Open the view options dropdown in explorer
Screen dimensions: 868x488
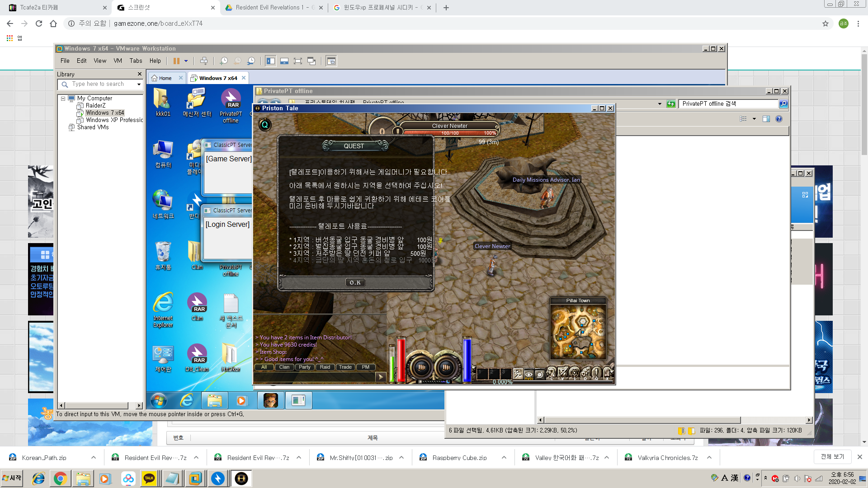(x=754, y=119)
